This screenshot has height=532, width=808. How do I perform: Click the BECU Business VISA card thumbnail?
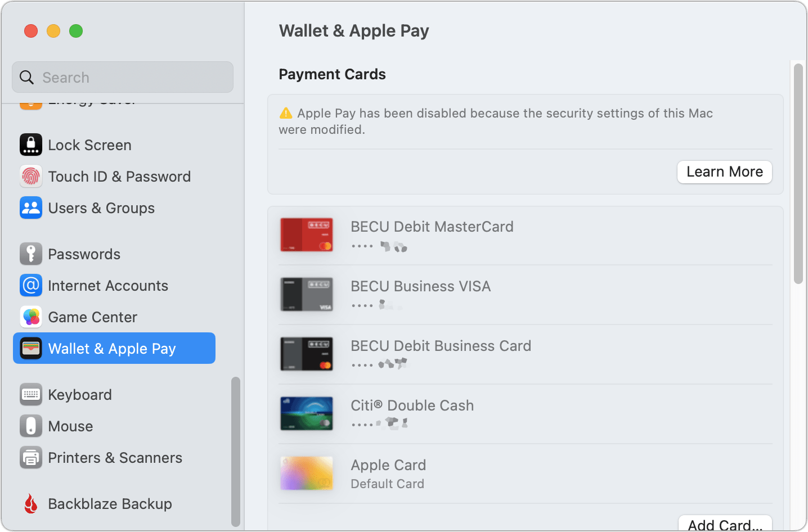click(x=306, y=294)
